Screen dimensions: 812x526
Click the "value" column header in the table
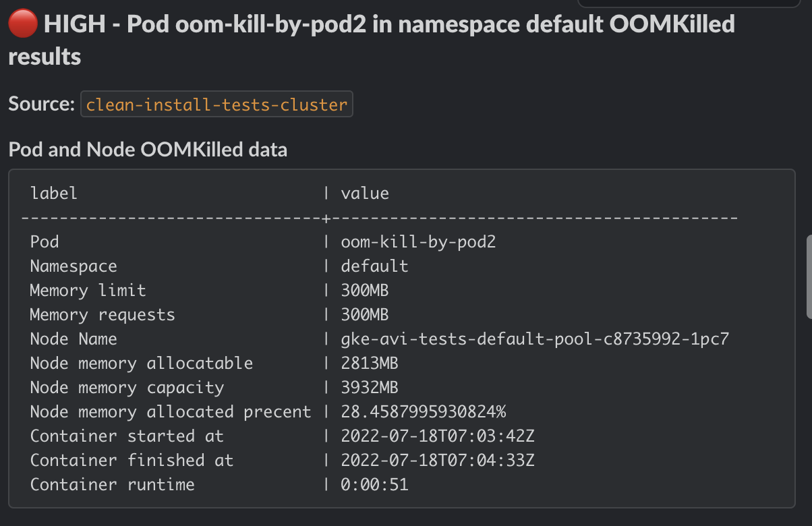coord(365,194)
